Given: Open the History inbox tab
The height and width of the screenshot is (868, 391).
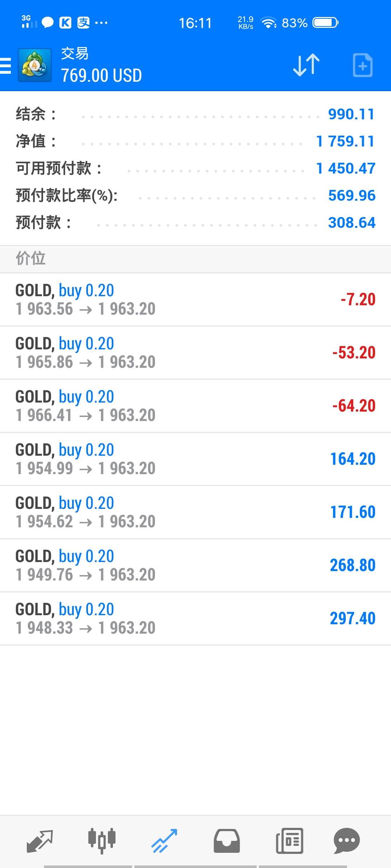Looking at the screenshot, I should 227,841.
